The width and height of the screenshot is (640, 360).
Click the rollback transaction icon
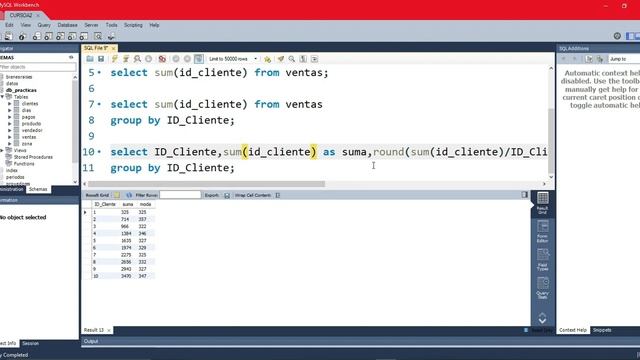pos(187,59)
